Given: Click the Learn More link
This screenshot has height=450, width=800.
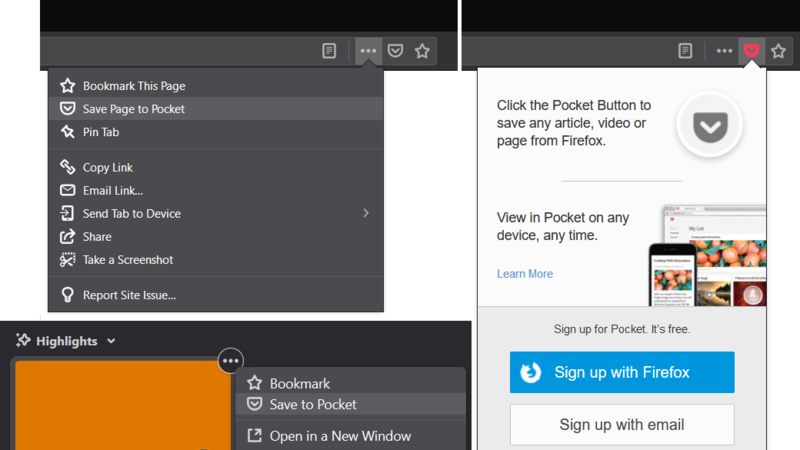Looking at the screenshot, I should pyautogui.click(x=525, y=274).
